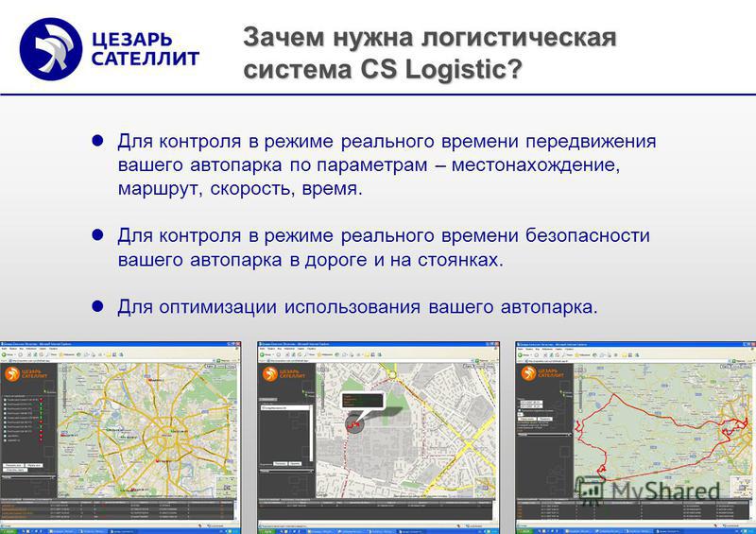Click orange Цезарь Сателлит logo in red route screenshot
The height and width of the screenshot is (534, 756).
pos(542,373)
